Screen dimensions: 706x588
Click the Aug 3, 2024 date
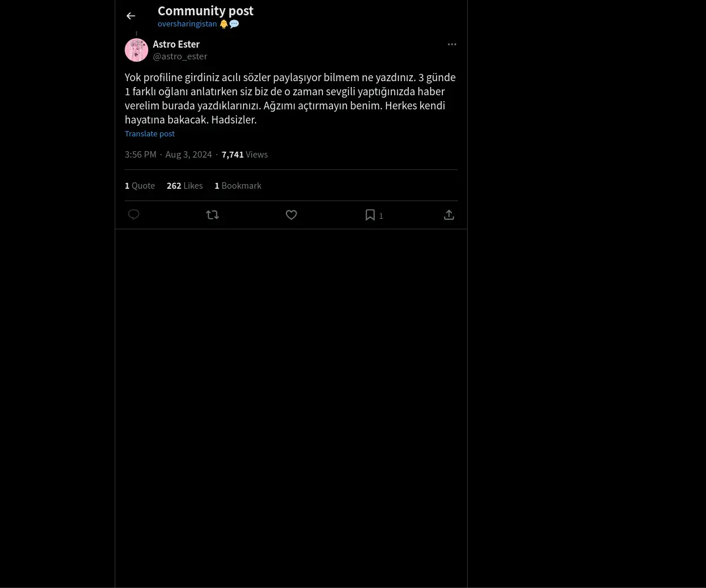point(188,155)
